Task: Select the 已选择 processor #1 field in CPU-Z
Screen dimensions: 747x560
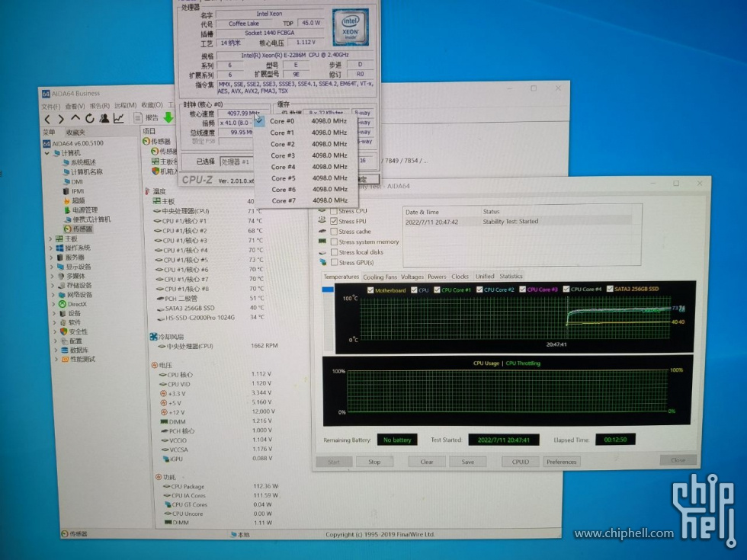Action: point(236,162)
